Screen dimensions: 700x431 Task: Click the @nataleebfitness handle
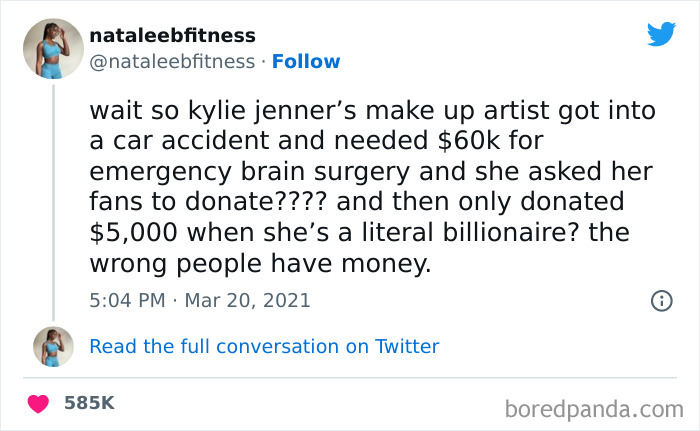[172, 62]
